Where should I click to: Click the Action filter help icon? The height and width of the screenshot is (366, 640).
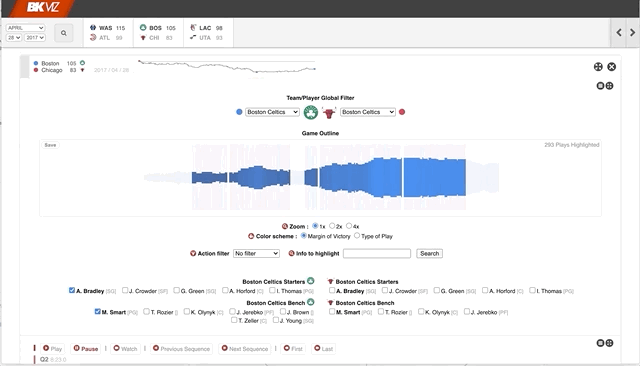tap(193, 253)
